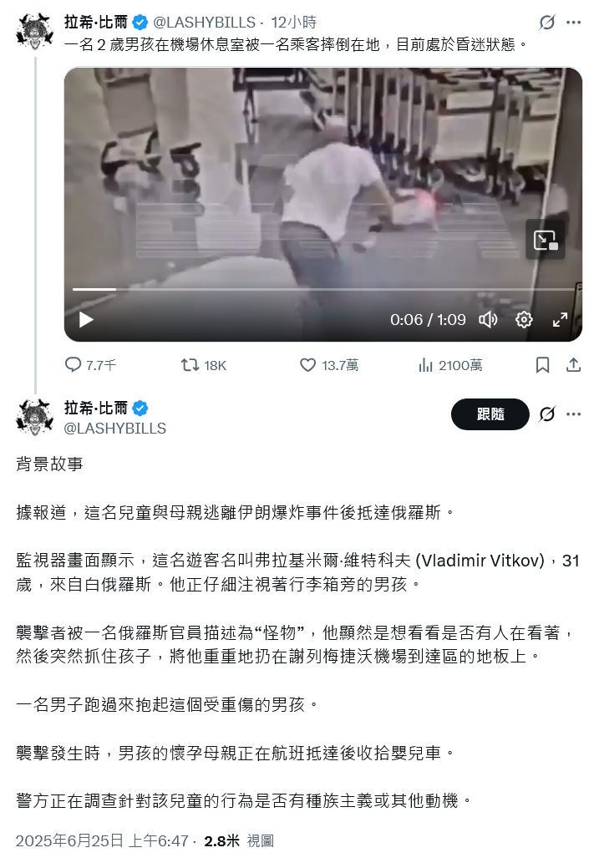This screenshot has height=868, width=599.
Task: Seek along the video progress bar
Action: click(x=323, y=289)
